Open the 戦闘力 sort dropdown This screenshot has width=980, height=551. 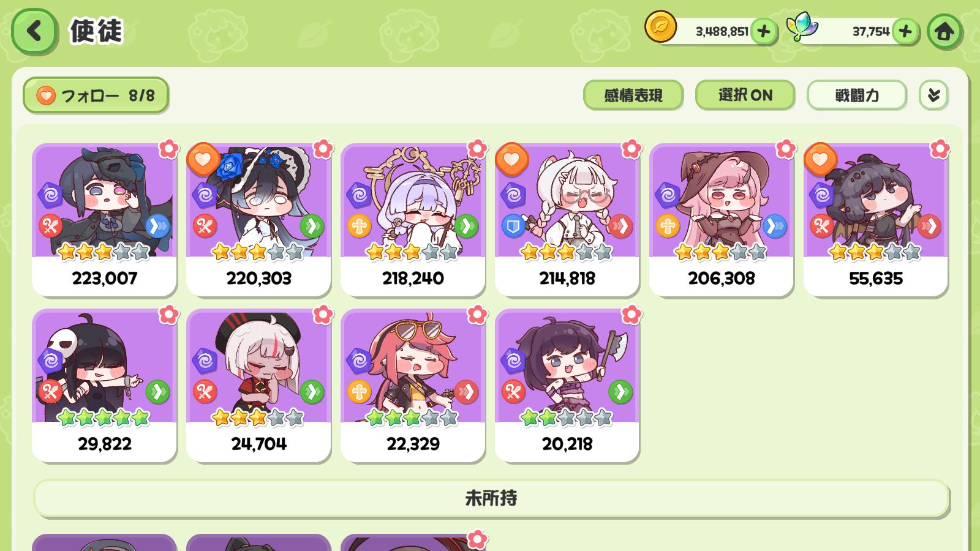click(x=856, y=95)
